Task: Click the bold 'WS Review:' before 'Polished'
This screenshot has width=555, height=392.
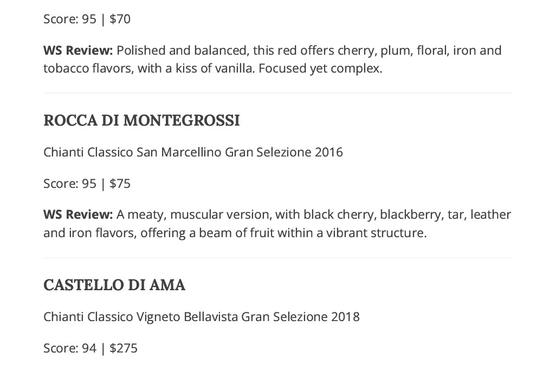Action: click(78, 50)
